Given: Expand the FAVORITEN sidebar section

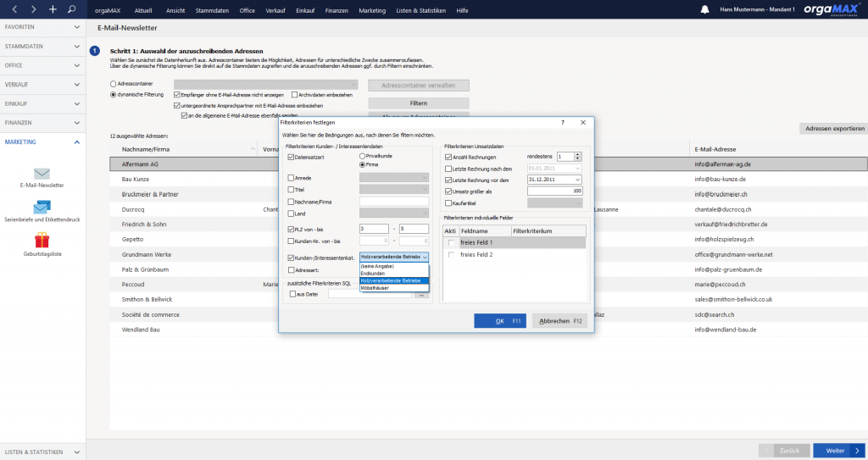Looking at the screenshot, I should 42,27.
